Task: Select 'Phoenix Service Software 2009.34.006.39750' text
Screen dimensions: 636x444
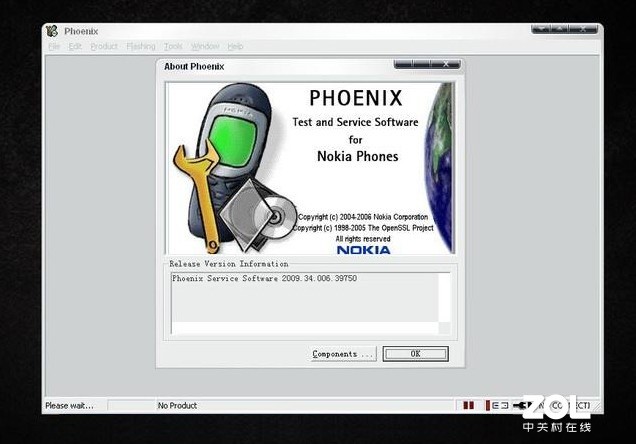Action: 264,279
